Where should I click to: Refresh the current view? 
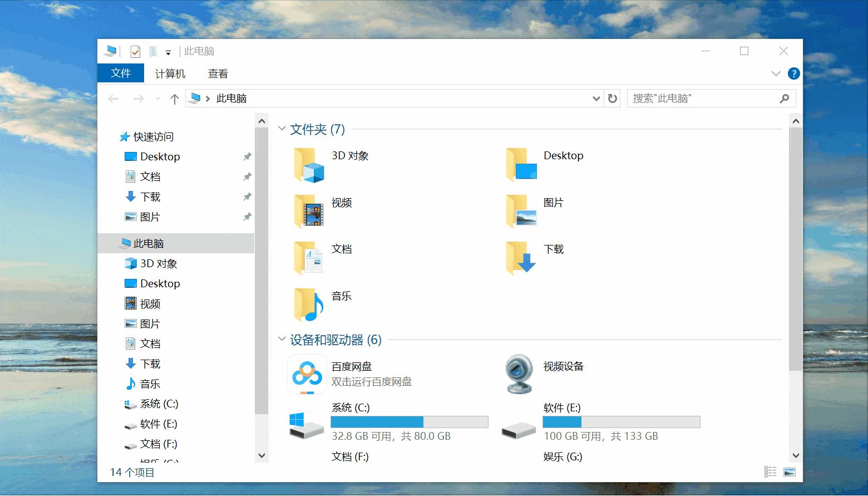[x=612, y=98]
